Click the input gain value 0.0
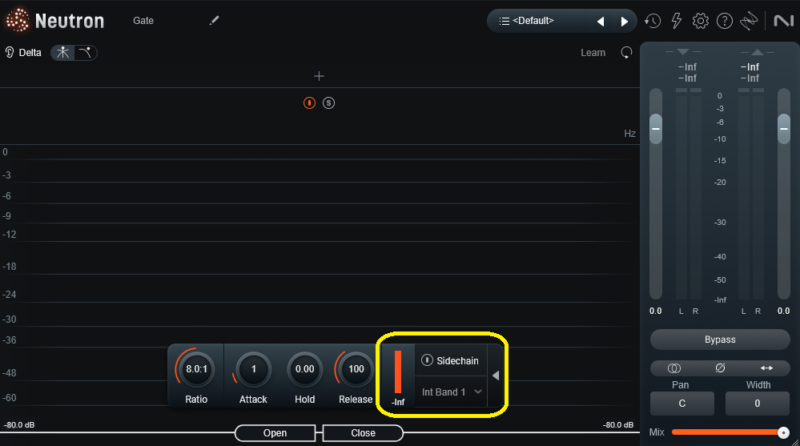Screen dimensions: 800x446 [x=656, y=311]
